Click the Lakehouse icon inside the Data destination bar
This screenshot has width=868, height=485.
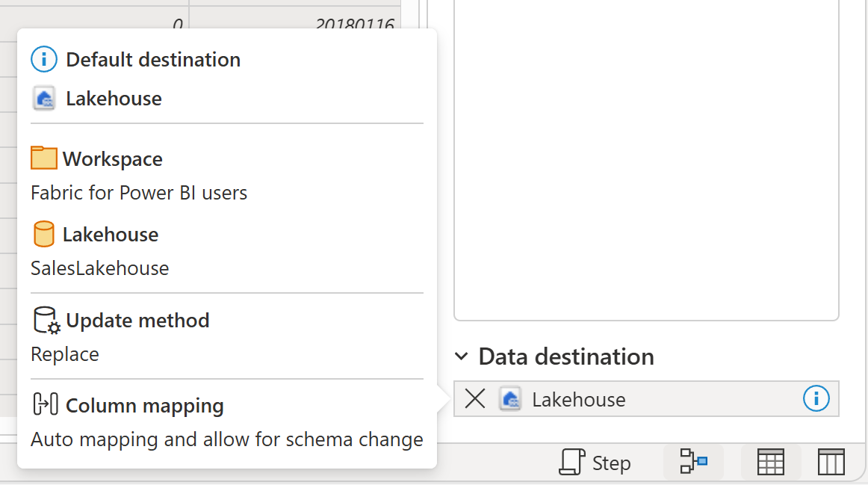pos(510,398)
